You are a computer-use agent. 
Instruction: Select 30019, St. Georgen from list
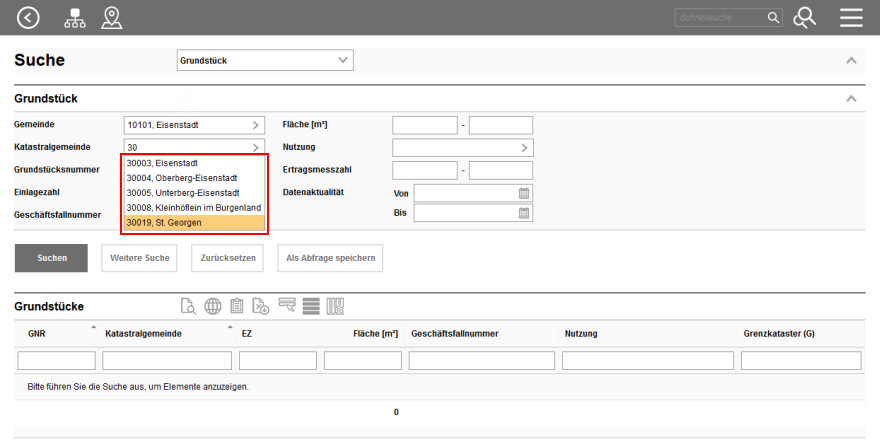(x=194, y=222)
